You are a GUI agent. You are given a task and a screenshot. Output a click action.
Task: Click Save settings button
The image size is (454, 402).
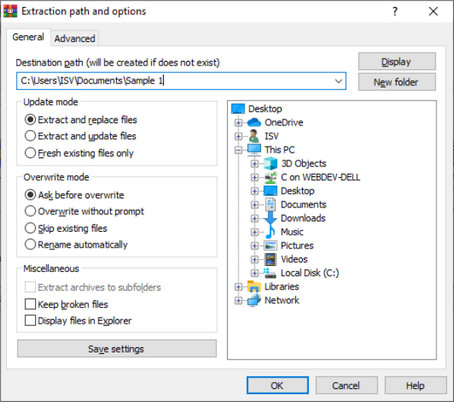pyautogui.click(x=117, y=349)
